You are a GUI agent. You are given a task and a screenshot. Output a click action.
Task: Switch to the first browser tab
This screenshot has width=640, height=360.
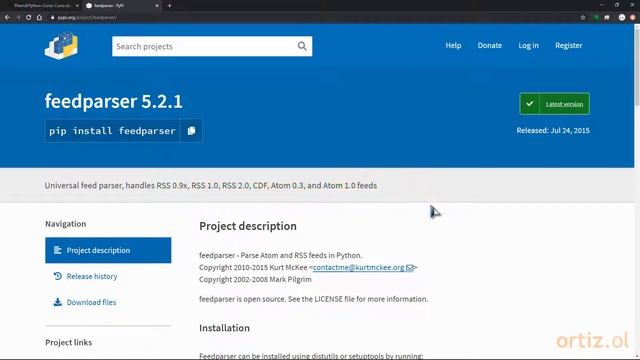pos(42,6)
